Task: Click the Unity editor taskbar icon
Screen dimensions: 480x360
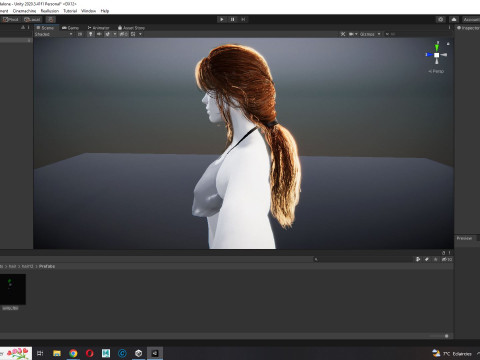Action: [155, 353]
